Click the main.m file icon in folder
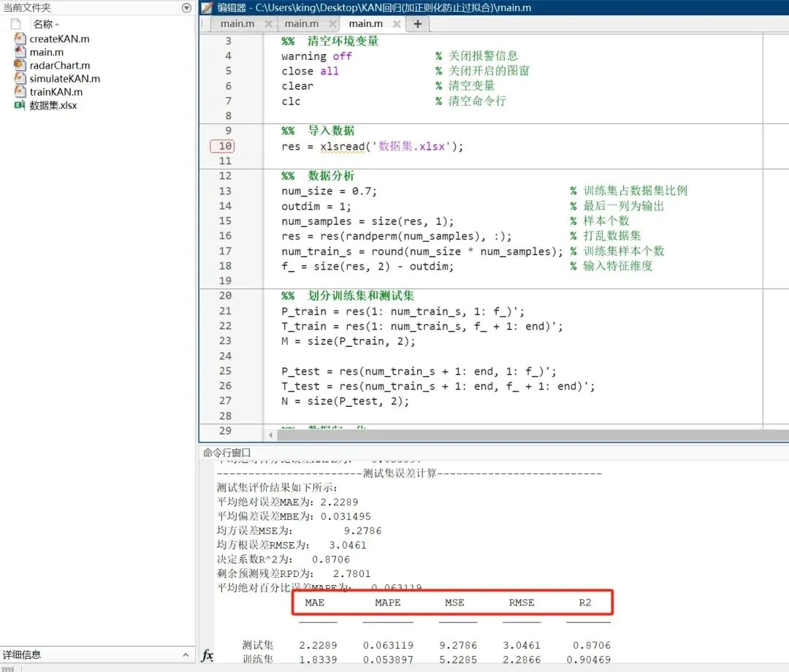The width and height of the screenshot is (789, 672). pyautogui.click(x=20, y=52)
